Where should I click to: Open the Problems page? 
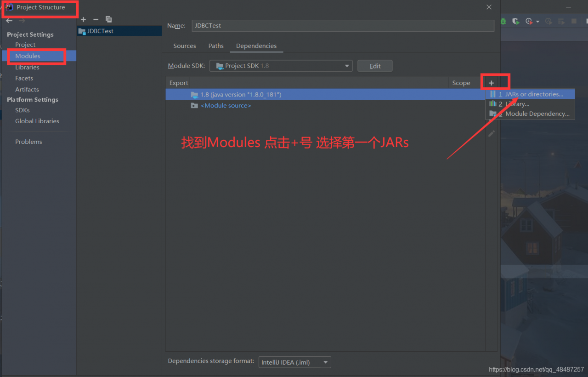coord(28,142)
